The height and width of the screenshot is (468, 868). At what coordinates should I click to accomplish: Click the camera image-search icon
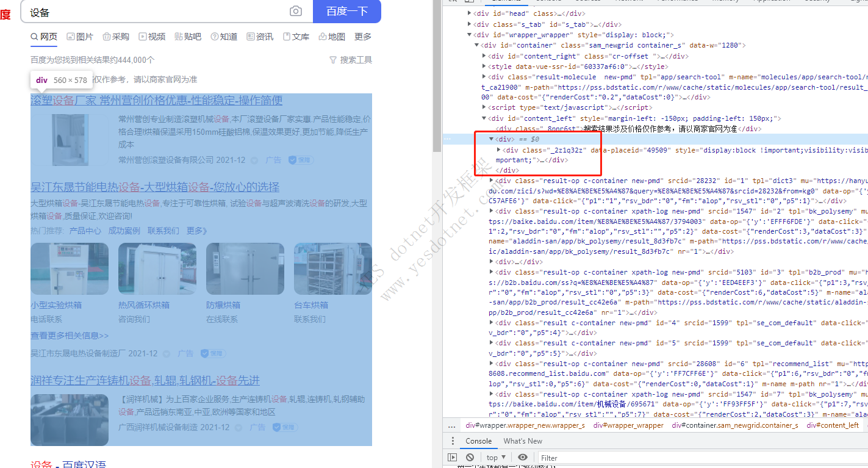[x=296, y=12]
